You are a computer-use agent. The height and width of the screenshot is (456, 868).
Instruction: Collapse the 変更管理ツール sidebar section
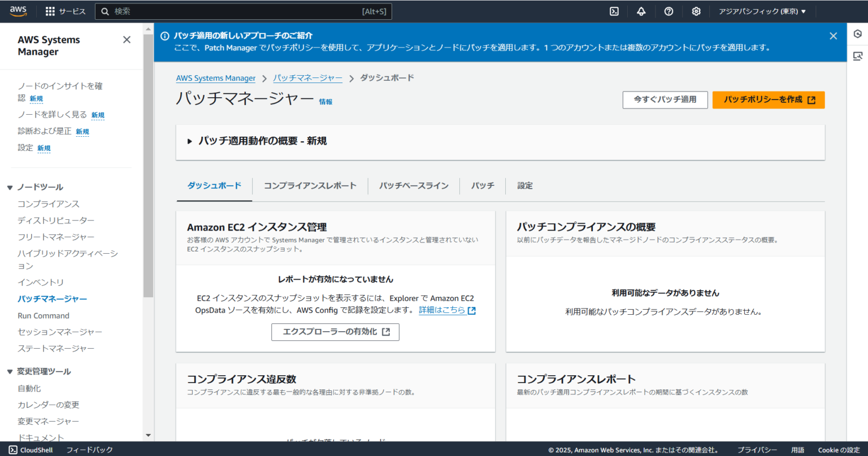(x=9, y=371)
